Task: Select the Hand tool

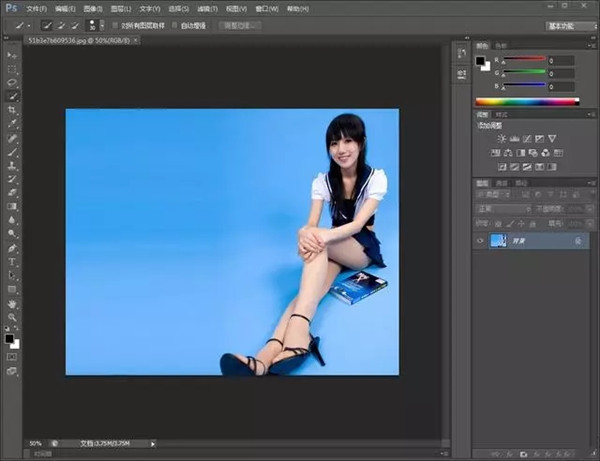Action: (x=12, y=303)
